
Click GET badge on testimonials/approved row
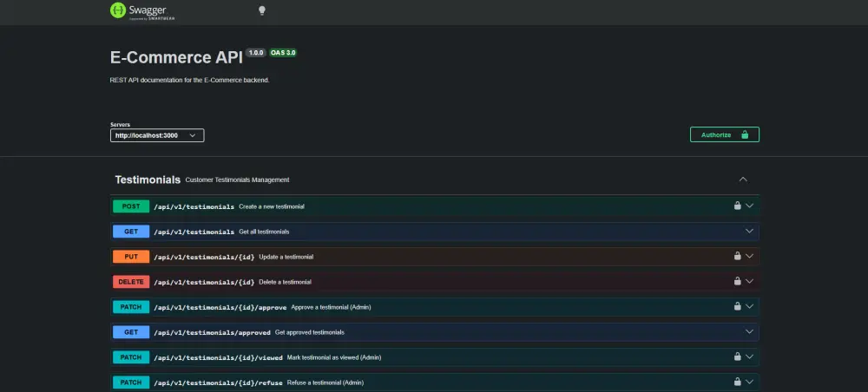tap(131, 332)
